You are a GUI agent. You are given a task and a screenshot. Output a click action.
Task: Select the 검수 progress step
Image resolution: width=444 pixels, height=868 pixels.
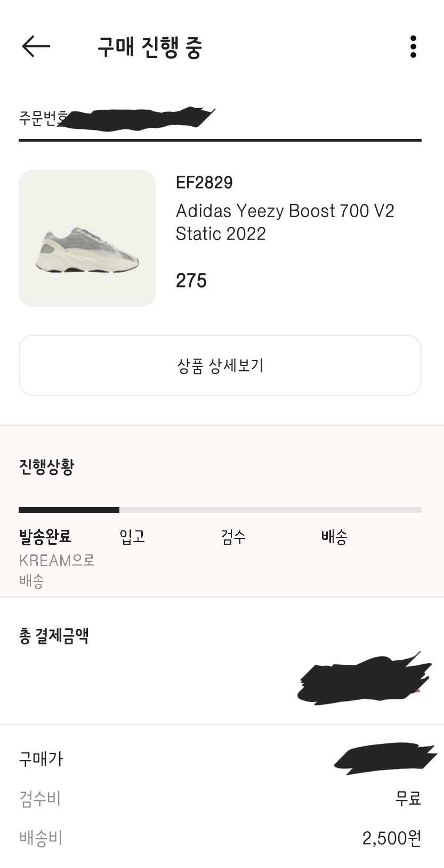coord(233,536)
